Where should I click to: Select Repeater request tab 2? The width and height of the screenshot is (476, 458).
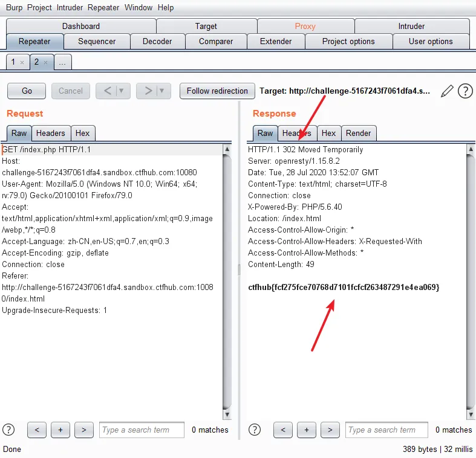[x=36, y=62]
